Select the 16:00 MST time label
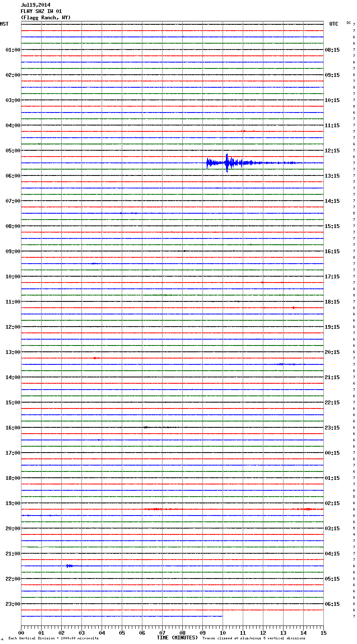The image size is (357, 644). coord(13,428)
